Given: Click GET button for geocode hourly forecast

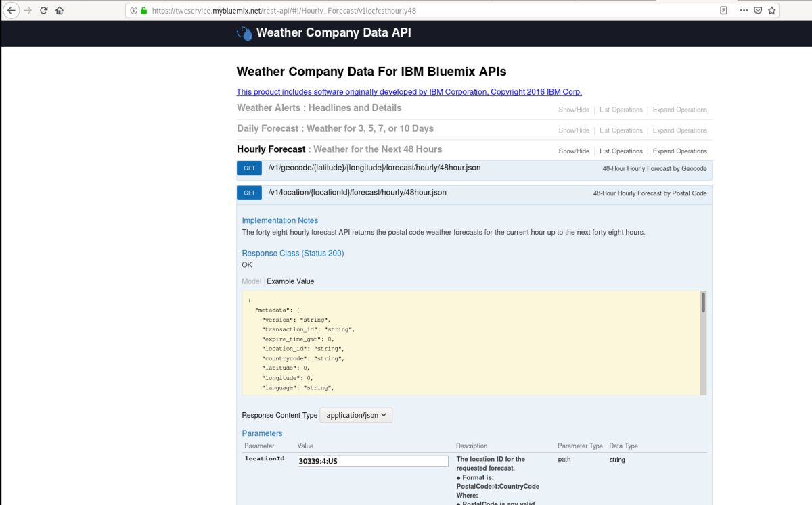Looking at the screenshot, I should [x=249, y=168].
